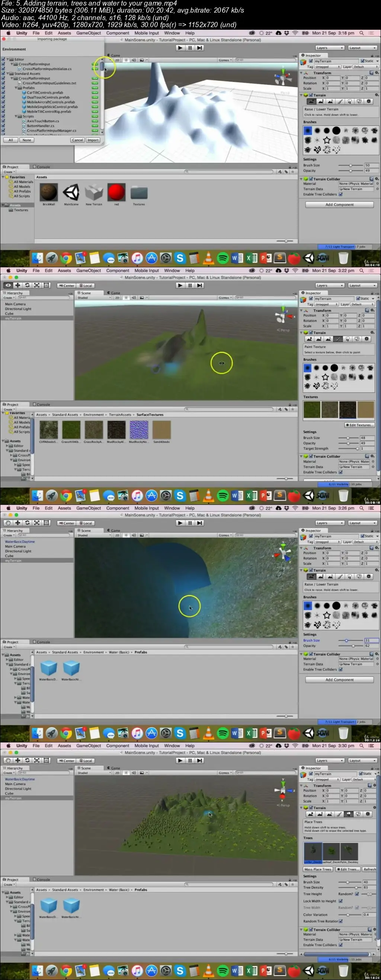Click Edit Textures... button
The height and width of the screenshot is (980, 381).
360,425
